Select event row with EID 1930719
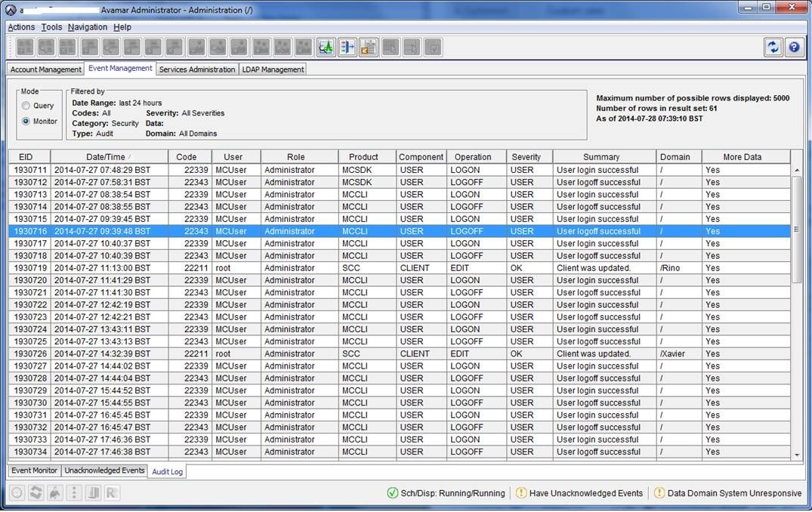Image resolution: width=812 pixels, height=512 pixels. pos(400,267)
